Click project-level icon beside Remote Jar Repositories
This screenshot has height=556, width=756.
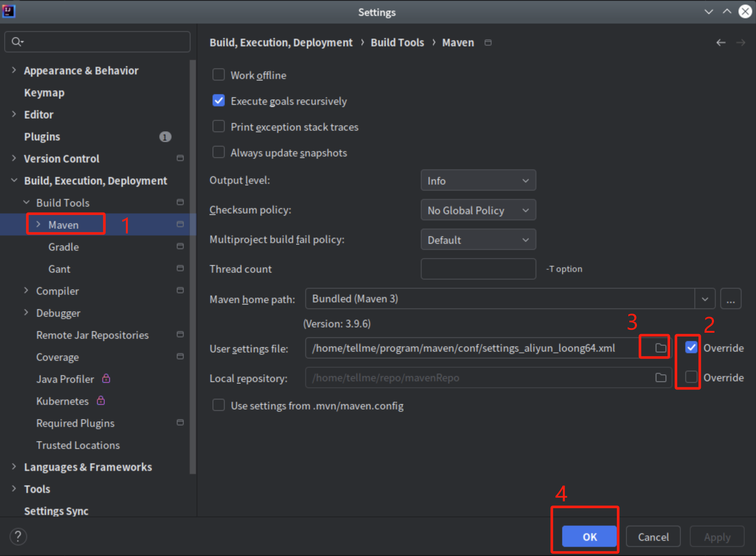click(180, 335)
